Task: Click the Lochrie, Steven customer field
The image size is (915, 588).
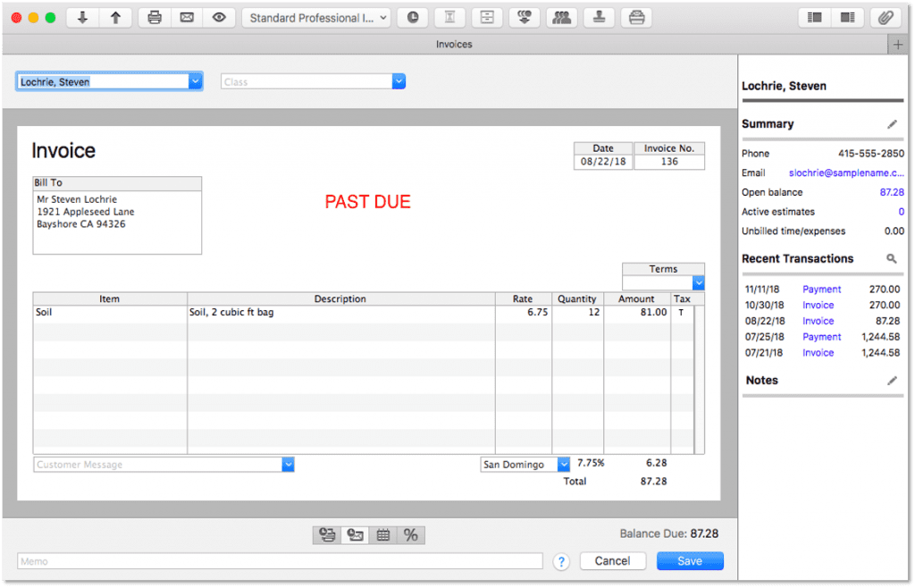Action: (x=103, y=81)
